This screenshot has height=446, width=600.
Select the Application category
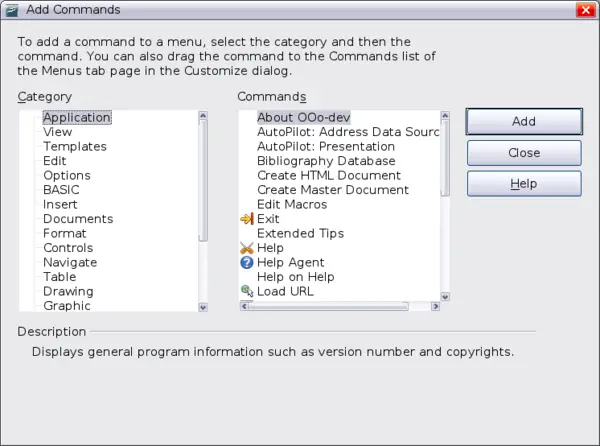(76, 118)
